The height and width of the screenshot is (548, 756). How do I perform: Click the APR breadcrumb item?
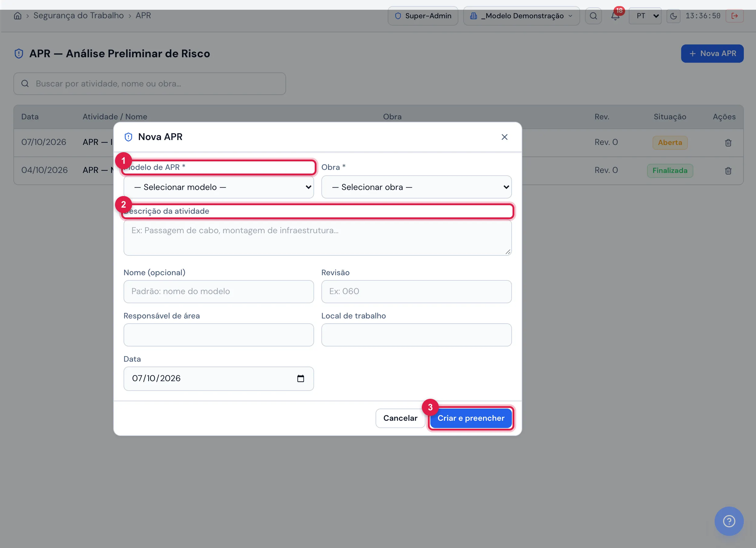143,16
